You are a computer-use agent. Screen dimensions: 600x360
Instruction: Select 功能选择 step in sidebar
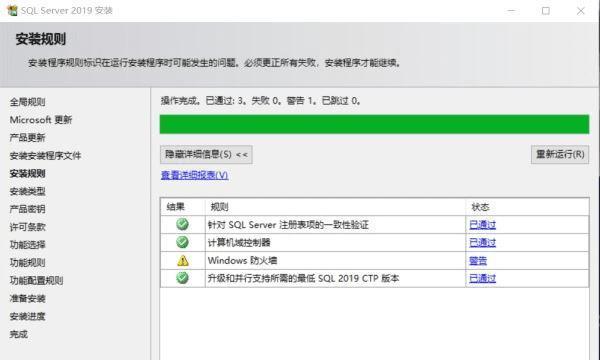[x=27, y=245]
